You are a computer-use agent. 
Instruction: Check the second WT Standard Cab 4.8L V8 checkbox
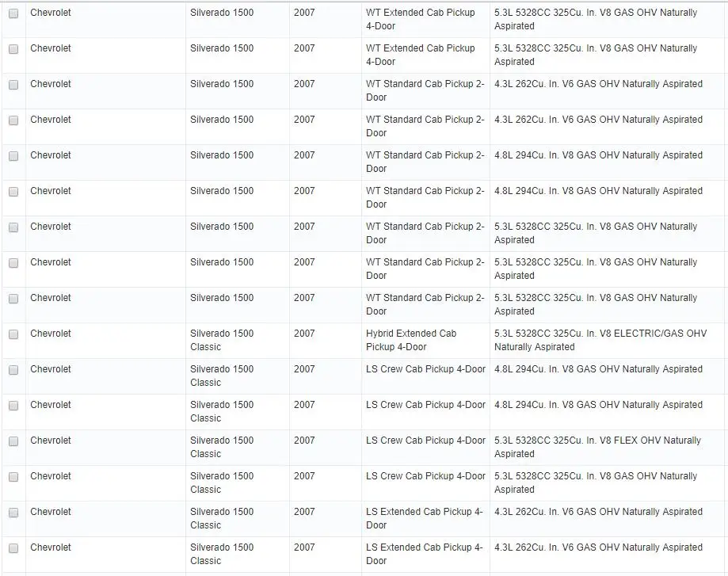click(13, 192)
